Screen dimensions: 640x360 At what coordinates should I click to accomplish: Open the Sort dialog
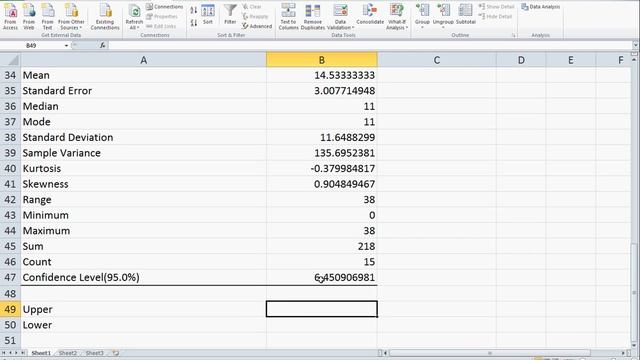[x=208, y=16]
